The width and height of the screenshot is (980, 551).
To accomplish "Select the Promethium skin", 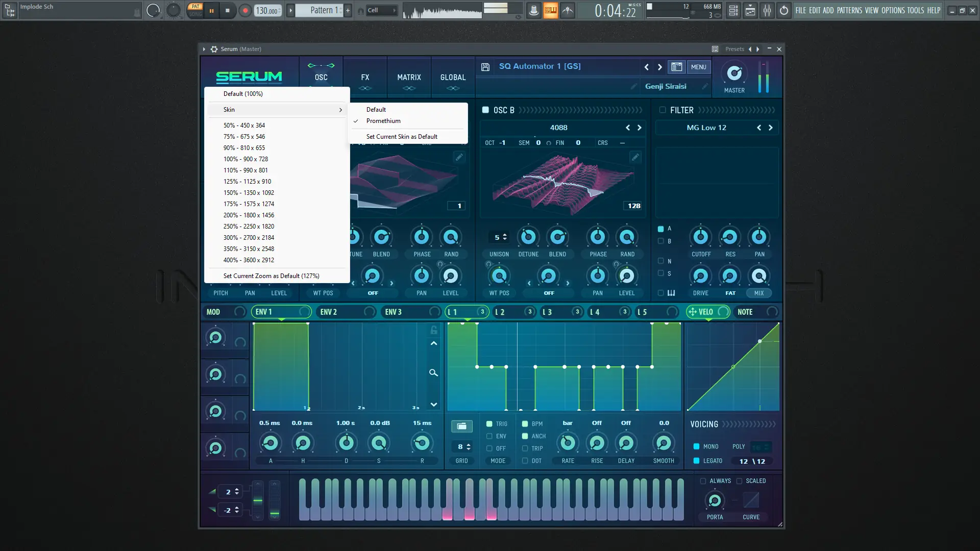I will coord(383,121).
